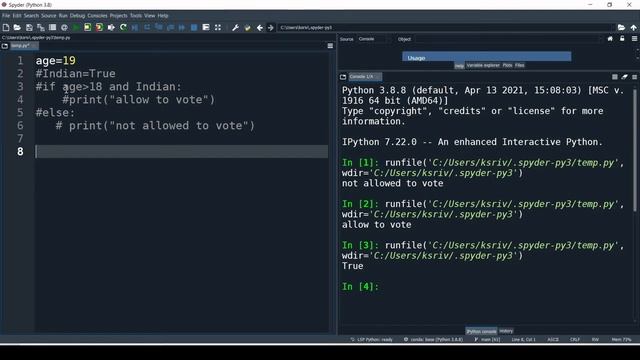Create a new file with toolbar icon
Screen dimensions: 640x360
tap(6, 27)
